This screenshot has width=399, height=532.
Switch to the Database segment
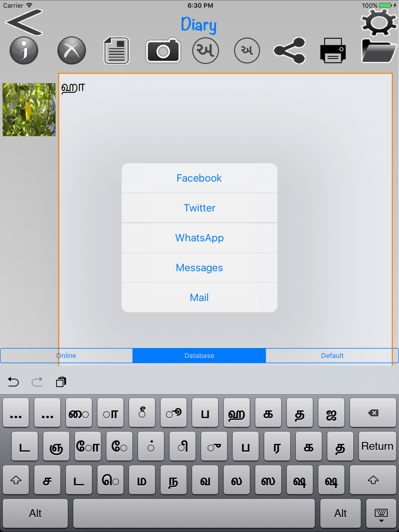tap(199, 355)
